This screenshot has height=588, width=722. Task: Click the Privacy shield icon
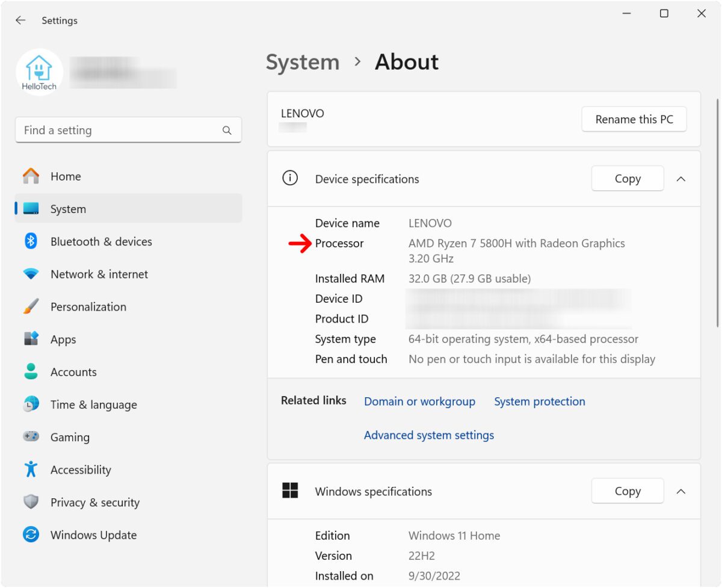tap(31, 502)
